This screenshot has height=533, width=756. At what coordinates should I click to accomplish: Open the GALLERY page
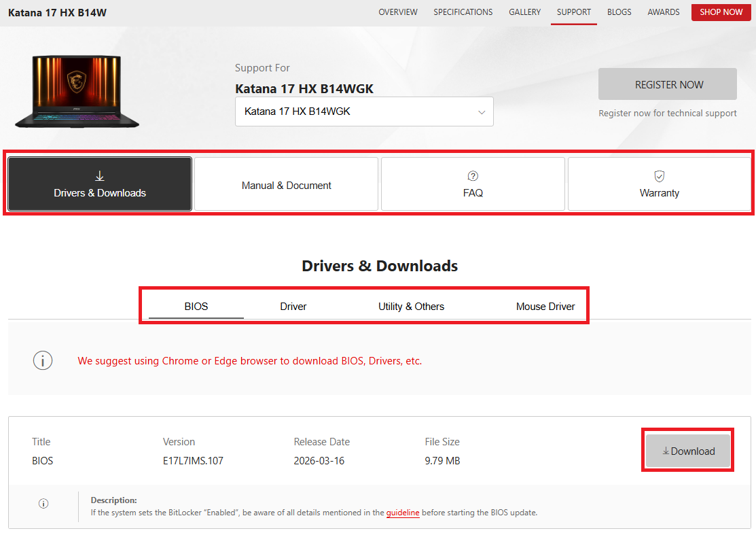pos(524,12)
